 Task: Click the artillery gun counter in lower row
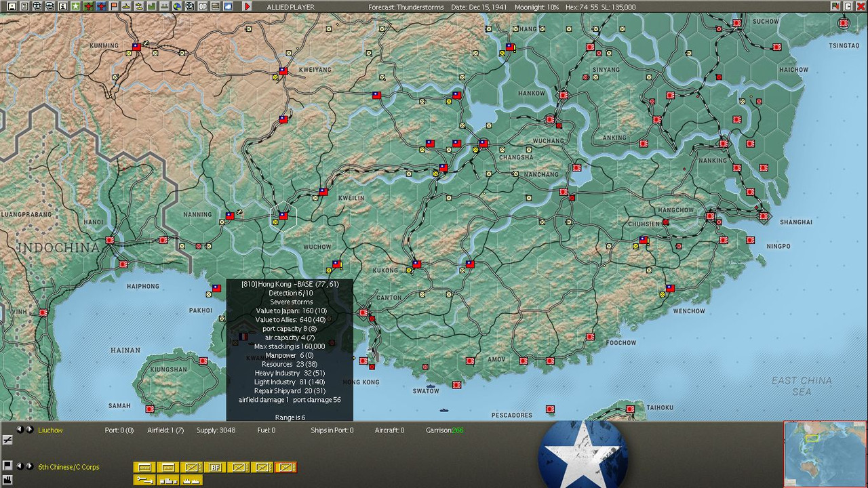(144, 480)
